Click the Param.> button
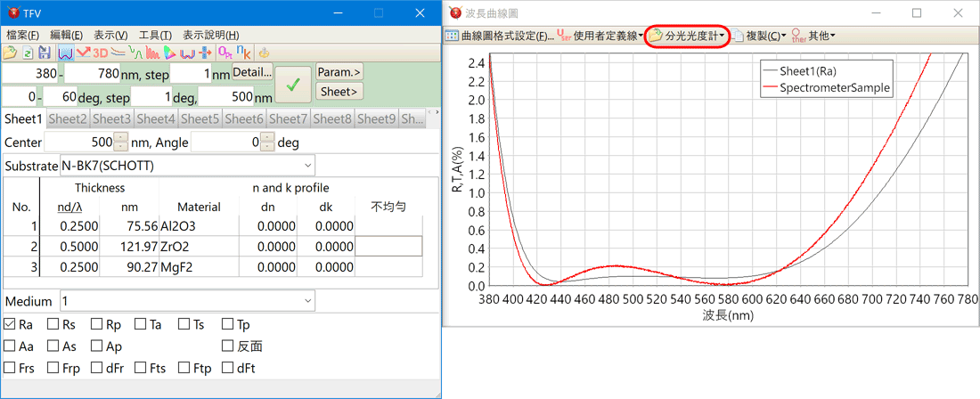The width and height of the screenshot is (980, 399). click(339, 72)
